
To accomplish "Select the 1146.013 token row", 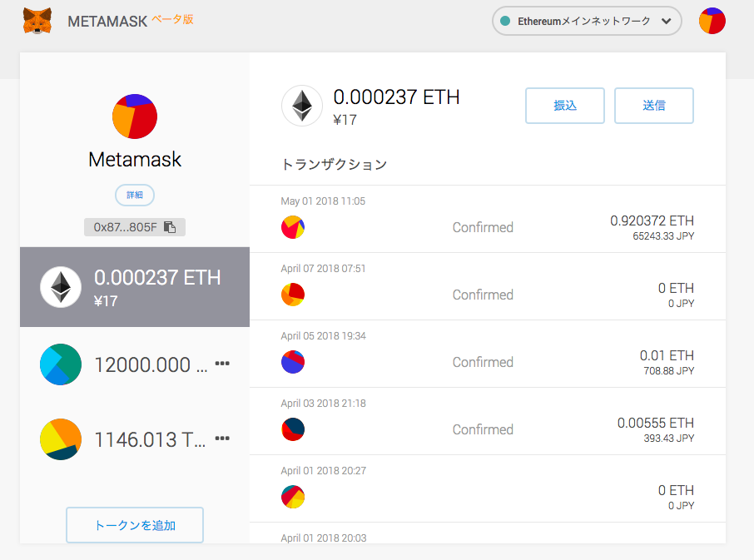I will tap(133, 439).
